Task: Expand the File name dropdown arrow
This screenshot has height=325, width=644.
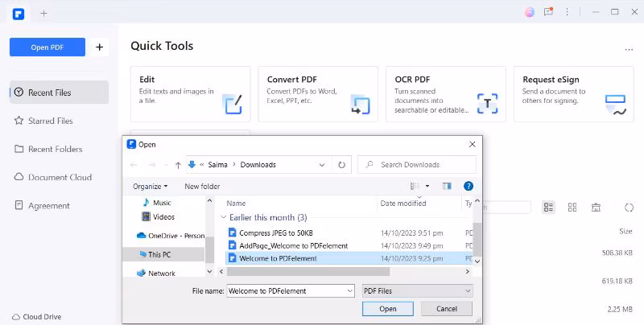Action: 350,291
